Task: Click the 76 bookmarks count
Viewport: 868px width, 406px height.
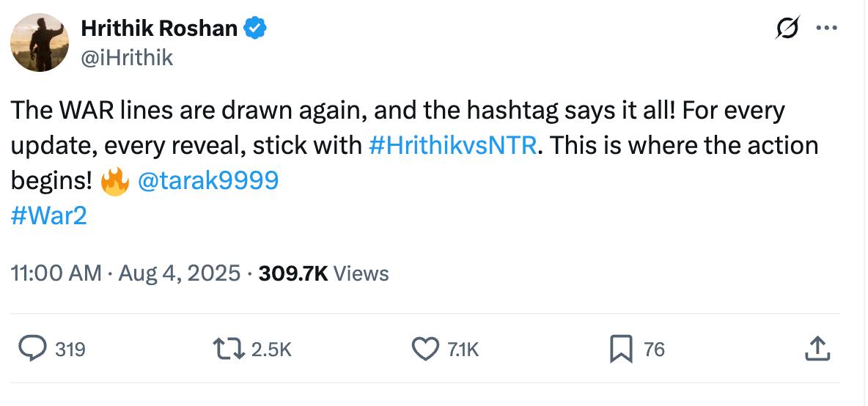Action: (654, 350)
